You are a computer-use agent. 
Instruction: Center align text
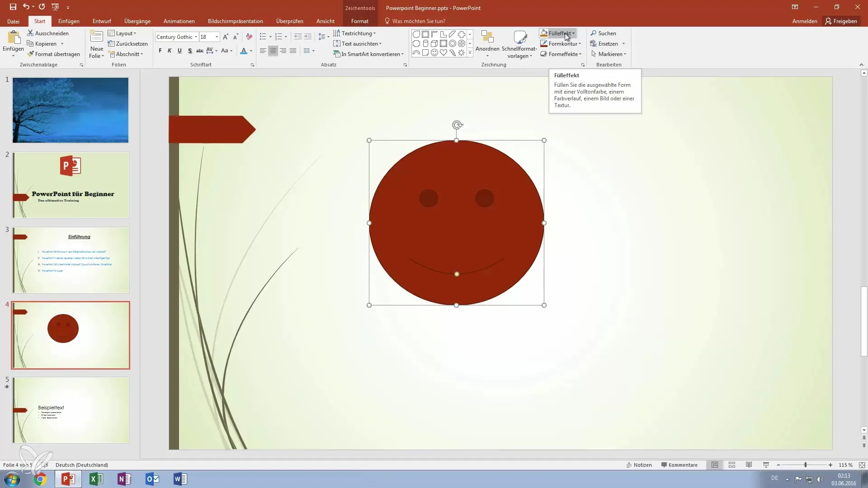[273, 51]
